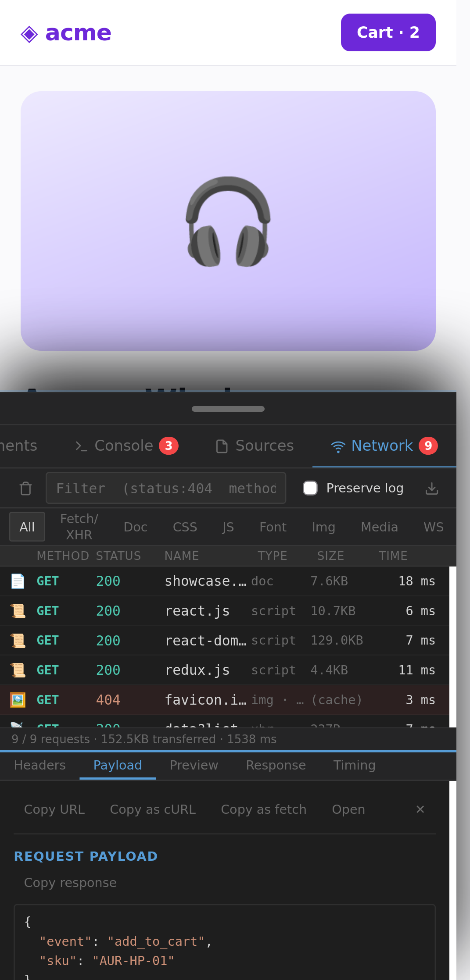
Task: Click the Network wifi icon
Action: (338, 447)
